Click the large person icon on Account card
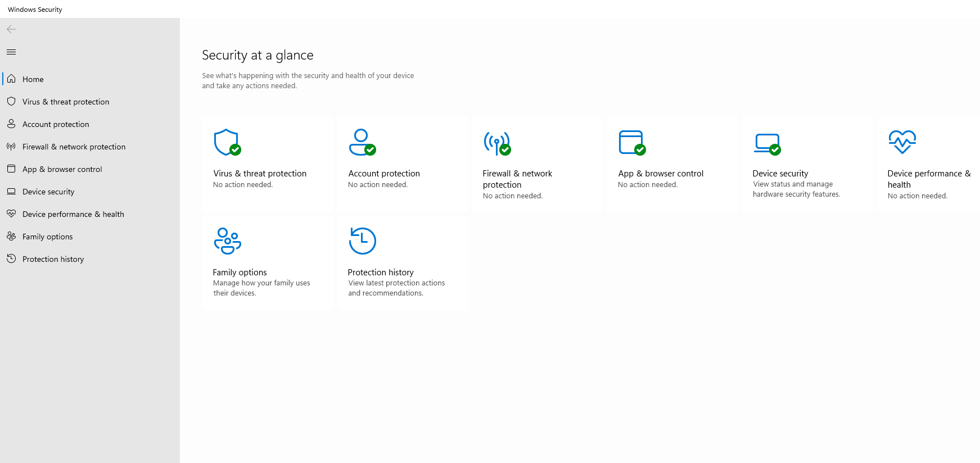980x463 pixels. (x=362, y=142)
